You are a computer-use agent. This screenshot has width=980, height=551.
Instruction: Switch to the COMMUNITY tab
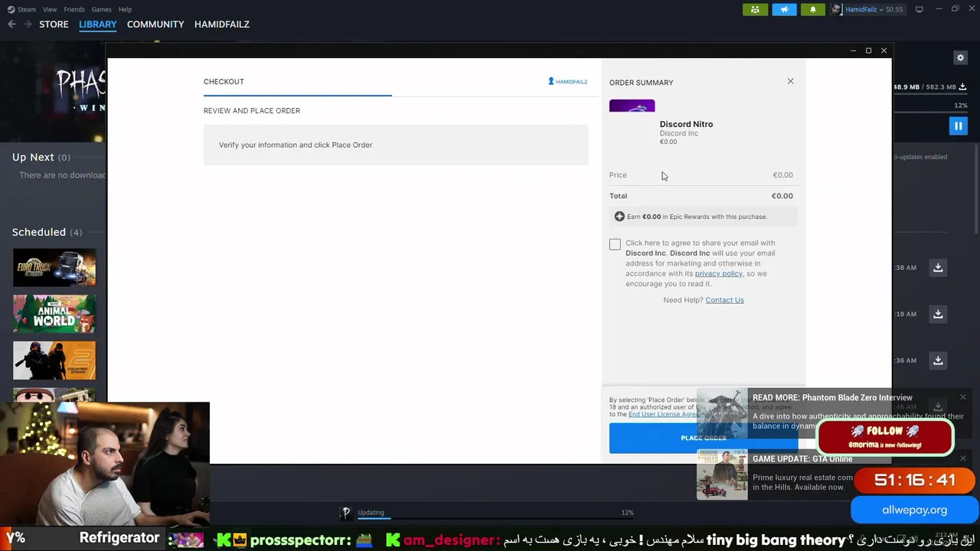pos(155,24)
